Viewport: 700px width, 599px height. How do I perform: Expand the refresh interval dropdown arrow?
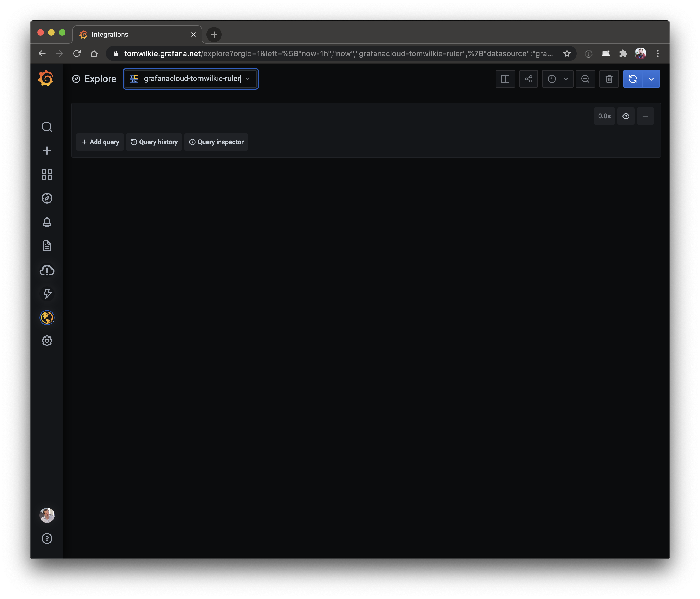coord(651,79)
